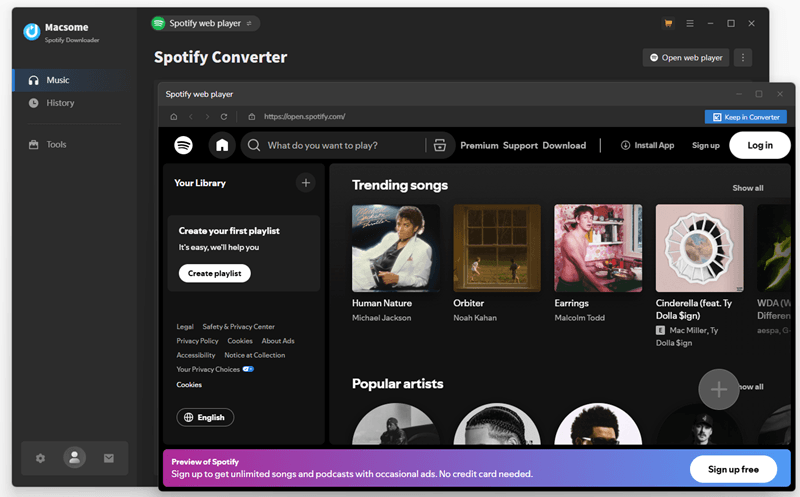Click the Trending songs heading
Image resolution: width=800 pixels, height=497 pixels.
click(x=400, y=185)
